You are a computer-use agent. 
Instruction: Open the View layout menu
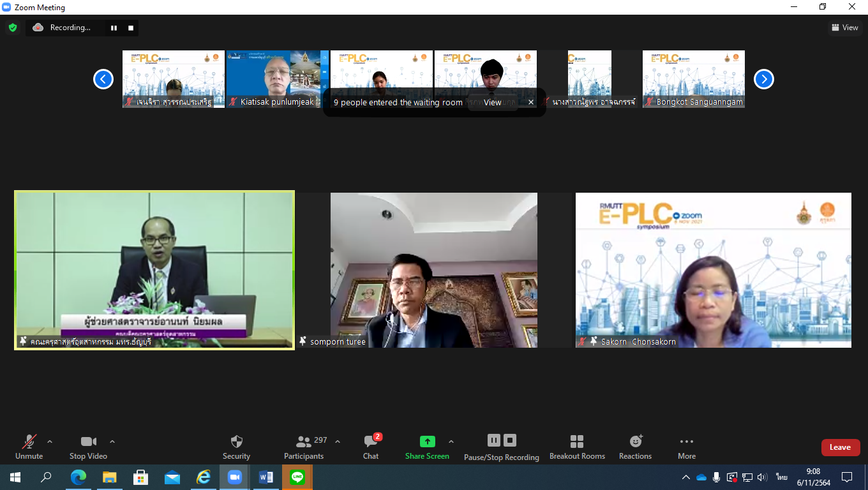coord(844,27)
